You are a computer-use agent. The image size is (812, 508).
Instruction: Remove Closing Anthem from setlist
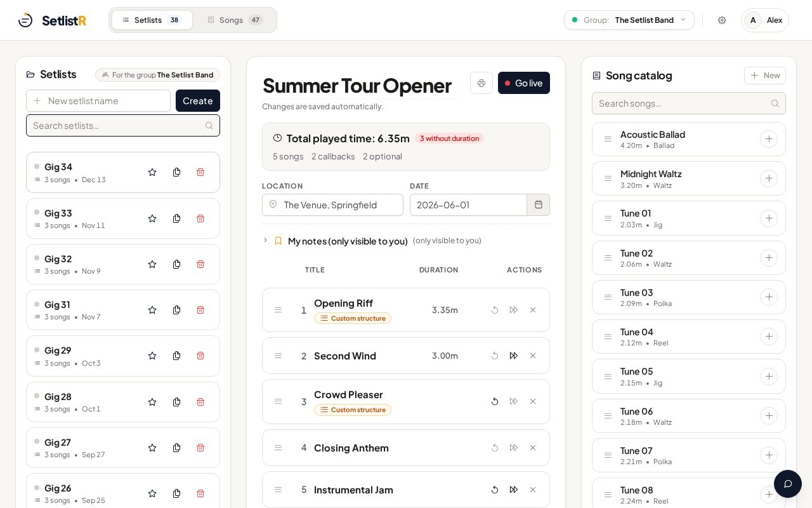click(x=533, y=448)
